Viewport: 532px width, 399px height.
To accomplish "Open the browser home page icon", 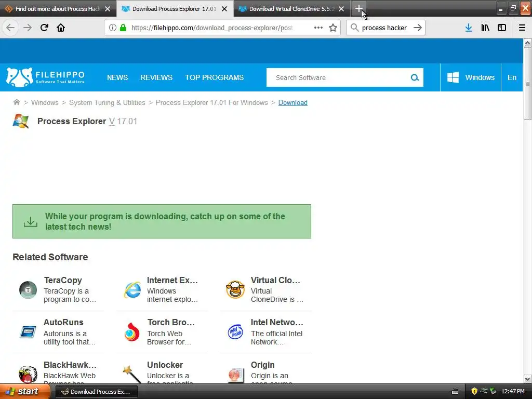I will pyautogui.click(x=61, y=28).
